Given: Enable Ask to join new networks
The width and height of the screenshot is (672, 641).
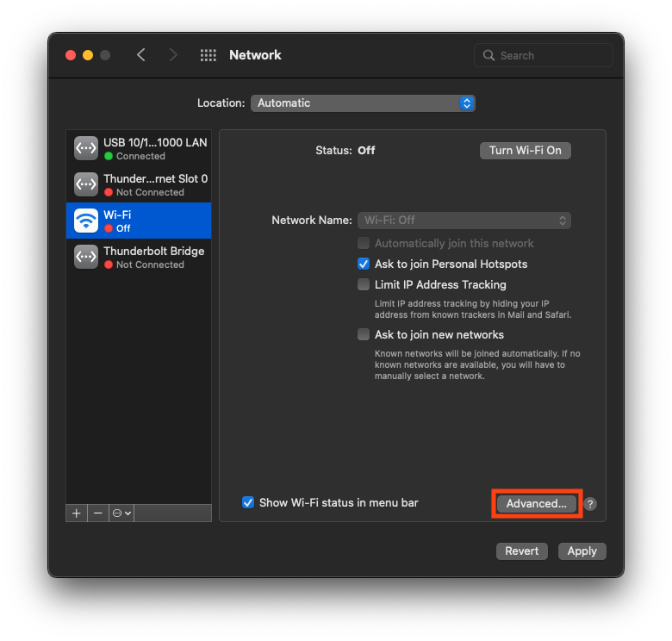Looking at the screenshot, I should click(364, 335).
